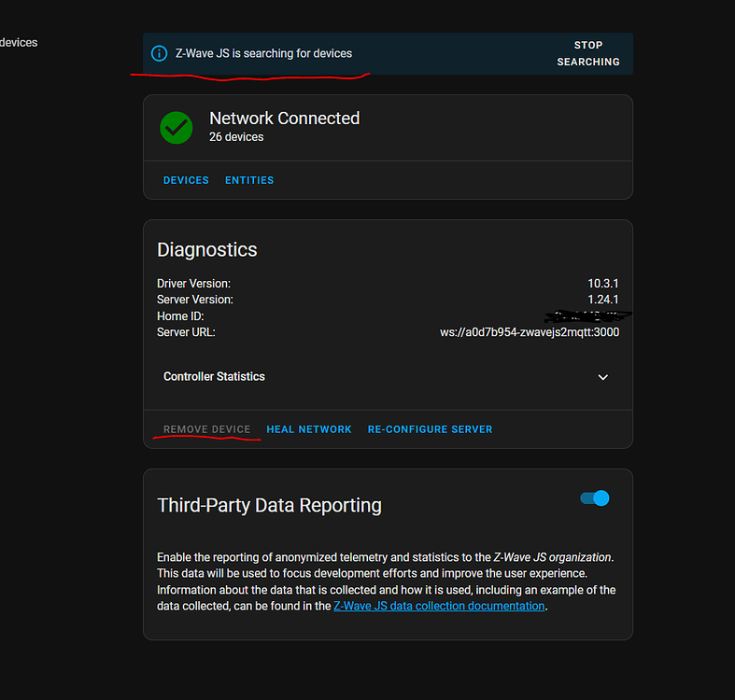Select Re-configure Server

tap(430, 429)
